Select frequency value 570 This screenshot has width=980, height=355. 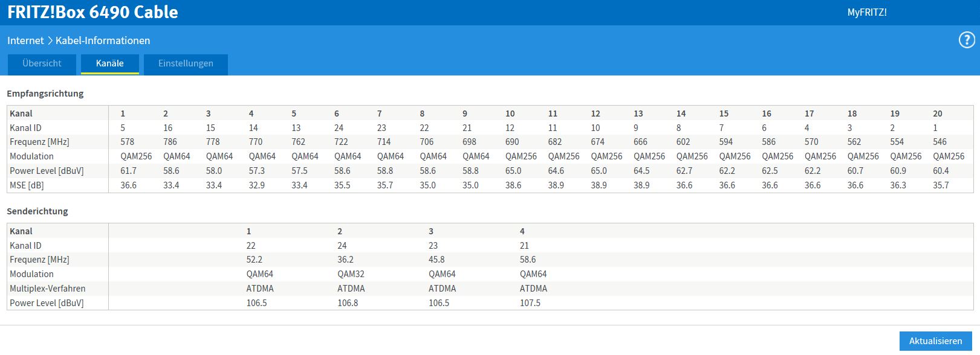(x=811, y=142)
